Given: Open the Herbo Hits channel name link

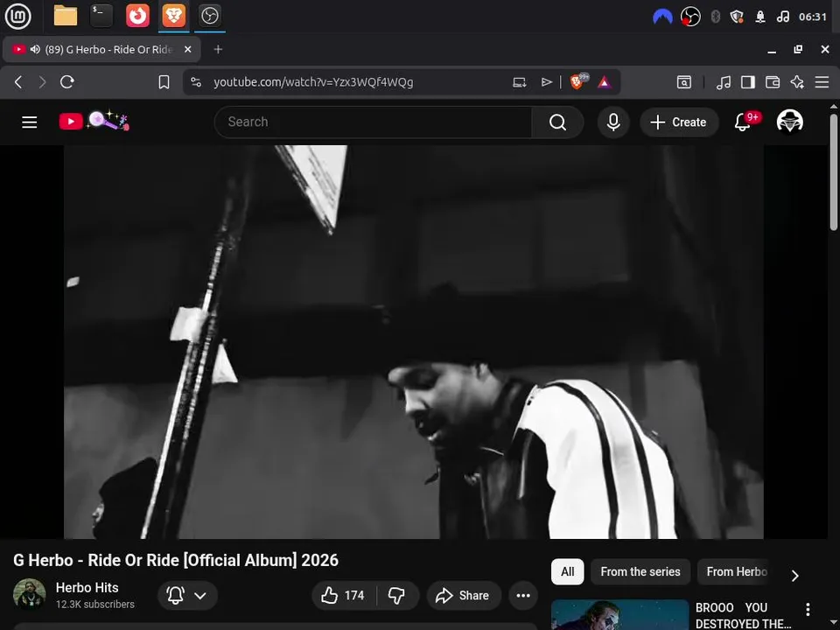Looking at the screenshot, I should pos(87,588).
